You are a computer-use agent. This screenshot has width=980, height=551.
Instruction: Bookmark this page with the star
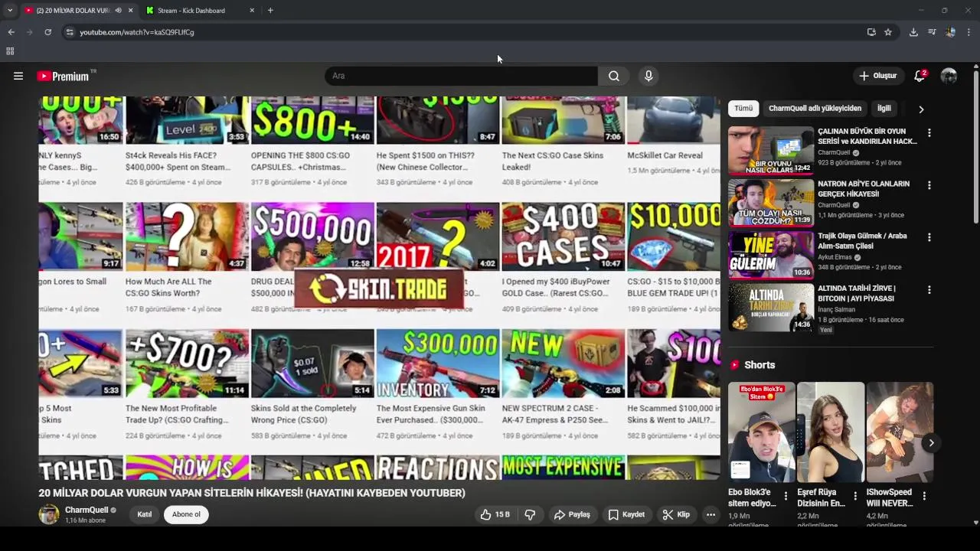pyautogui.click(x=888, y=32)
